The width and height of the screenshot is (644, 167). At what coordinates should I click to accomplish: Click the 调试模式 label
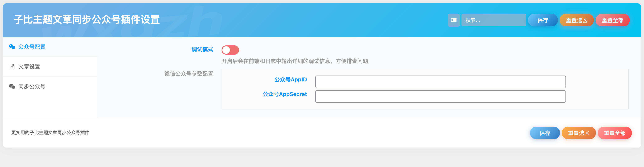pos(202,49)
